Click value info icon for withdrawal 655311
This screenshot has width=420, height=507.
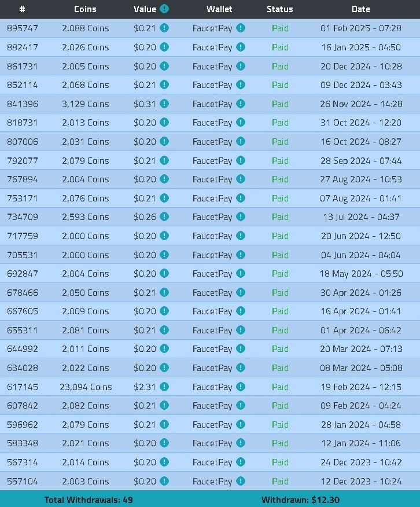(164, 330)
